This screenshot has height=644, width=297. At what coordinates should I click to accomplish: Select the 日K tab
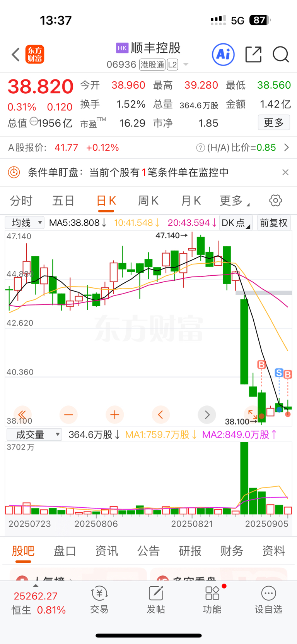[x=106, y=201]
